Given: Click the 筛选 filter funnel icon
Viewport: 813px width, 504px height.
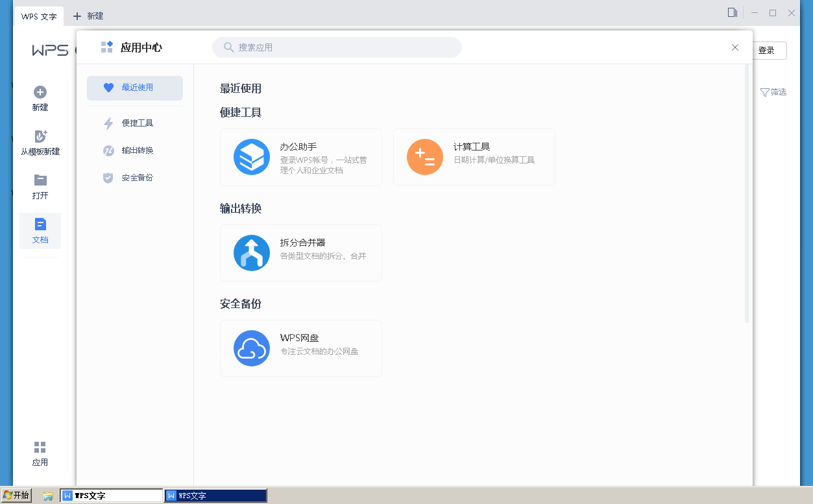Looking at the screenshot, I should click(765, 92).
